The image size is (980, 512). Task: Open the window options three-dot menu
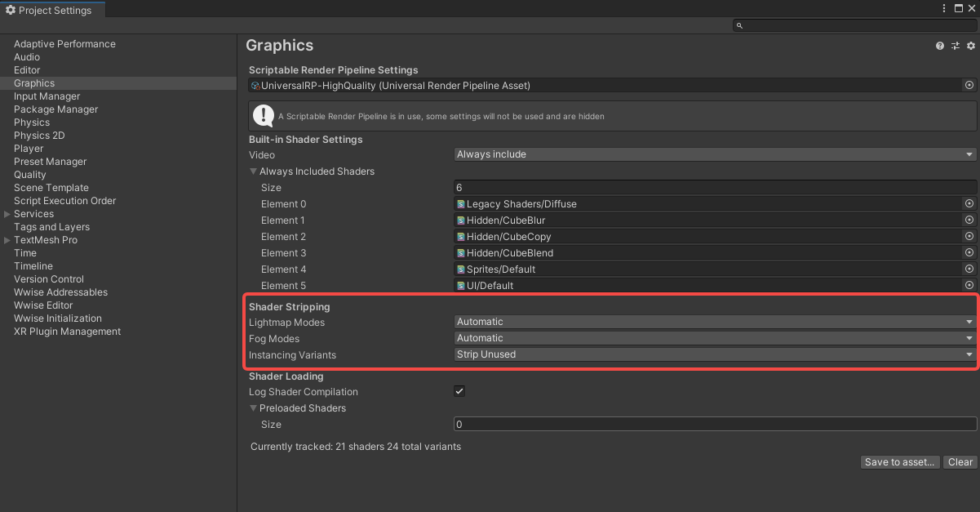pos(944,8)
